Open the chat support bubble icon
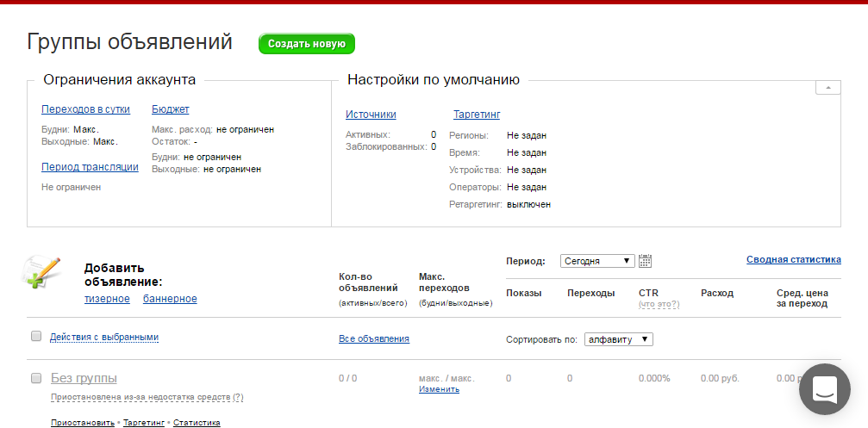 (825, 389)
